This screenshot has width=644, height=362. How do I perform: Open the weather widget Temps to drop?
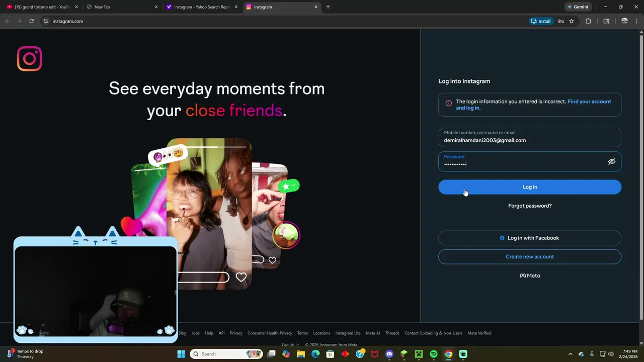25,354
